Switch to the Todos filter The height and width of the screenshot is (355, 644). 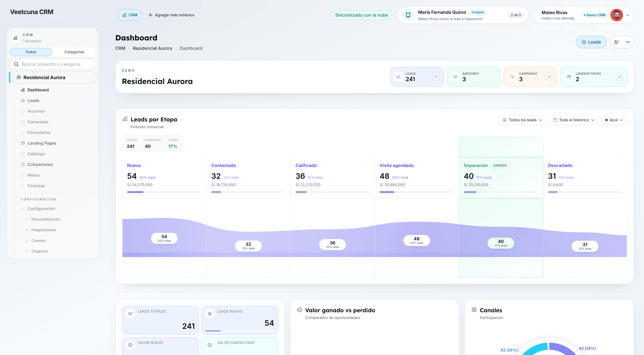[31, 52]
